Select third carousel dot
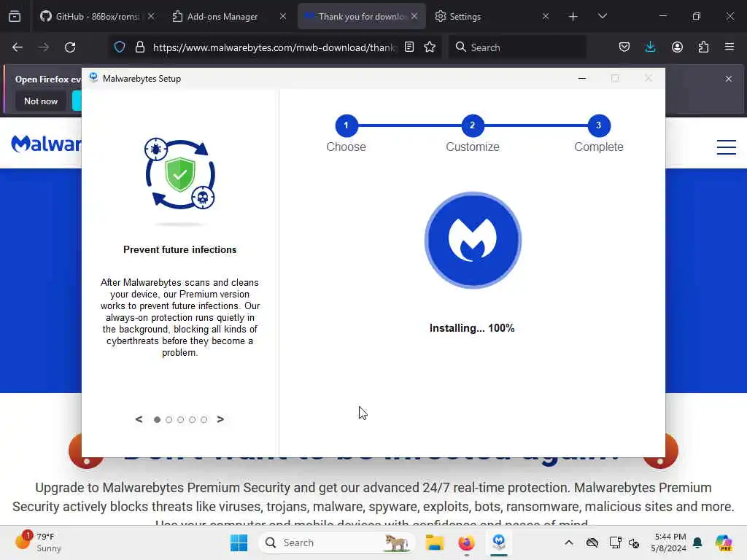Viewport: 747px width, 560px height. click(181, 419)
